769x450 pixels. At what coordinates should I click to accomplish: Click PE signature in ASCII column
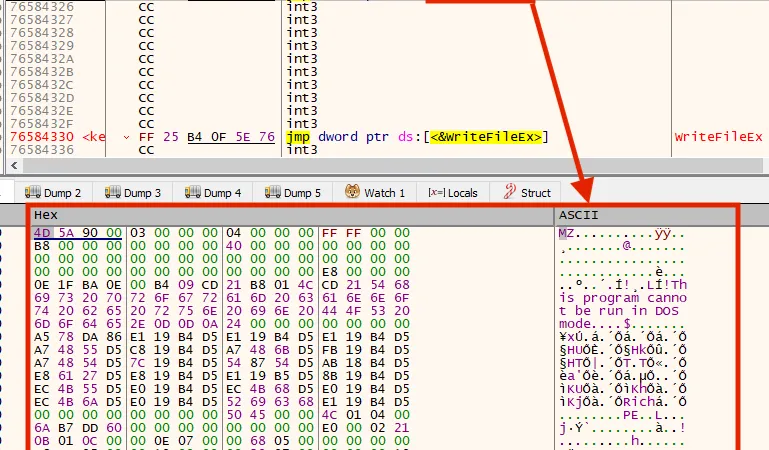631,415
